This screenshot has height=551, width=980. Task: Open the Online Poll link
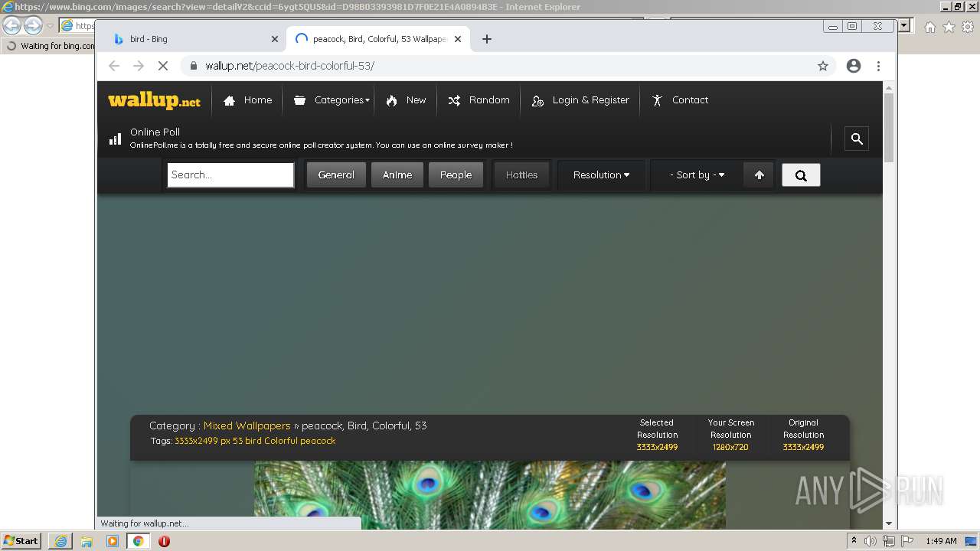(155, 132)
